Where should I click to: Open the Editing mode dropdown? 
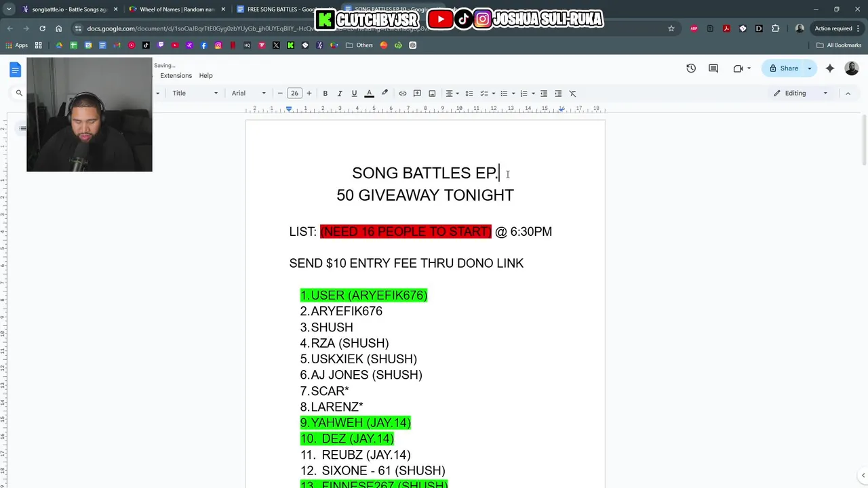(x=801, y=93)
